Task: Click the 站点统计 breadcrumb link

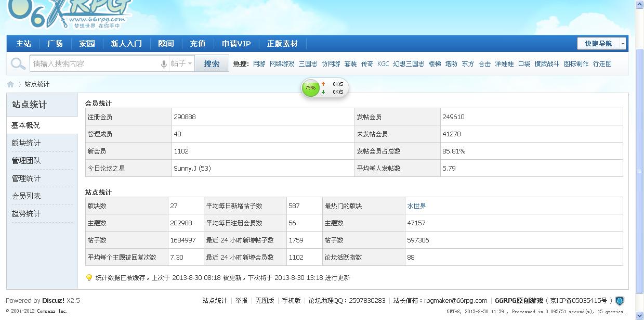Action: tap(37, 84)
